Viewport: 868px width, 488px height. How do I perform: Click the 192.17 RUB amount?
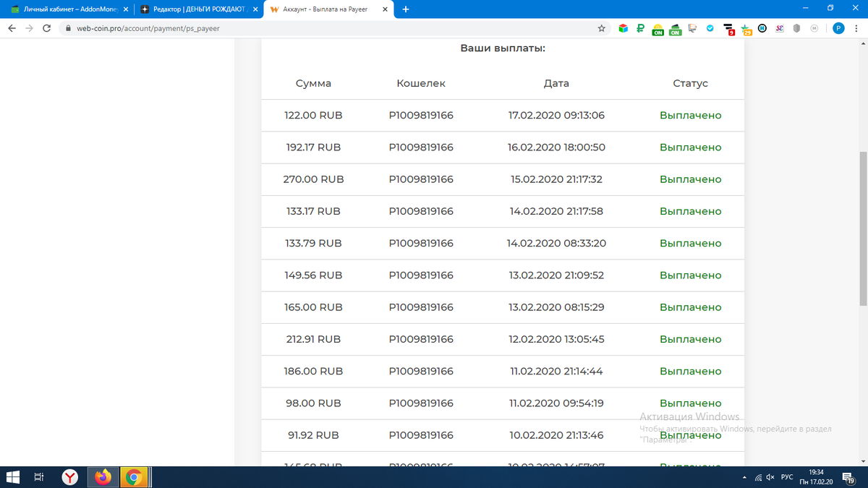tap(313, 147)
